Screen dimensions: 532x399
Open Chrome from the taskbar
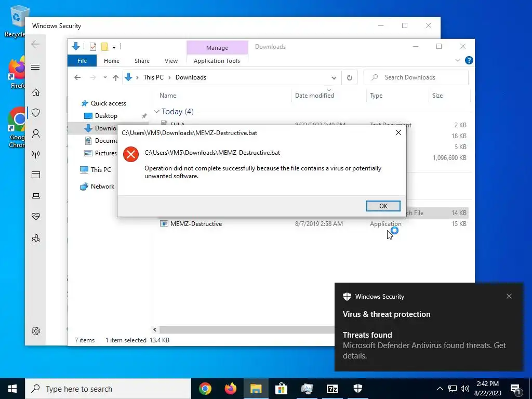pyautogui.click(x=205, y=389)
